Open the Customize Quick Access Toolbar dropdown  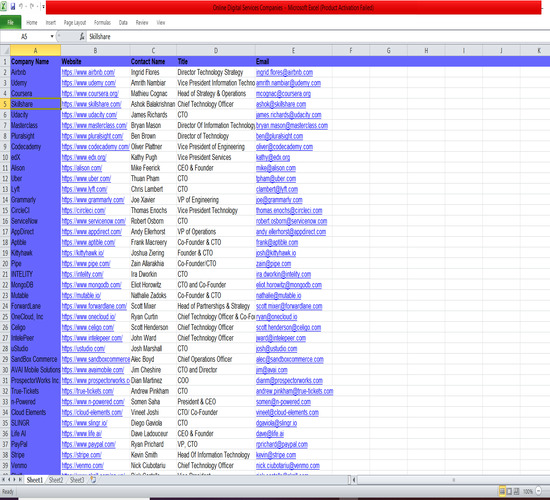coord(43,7)
